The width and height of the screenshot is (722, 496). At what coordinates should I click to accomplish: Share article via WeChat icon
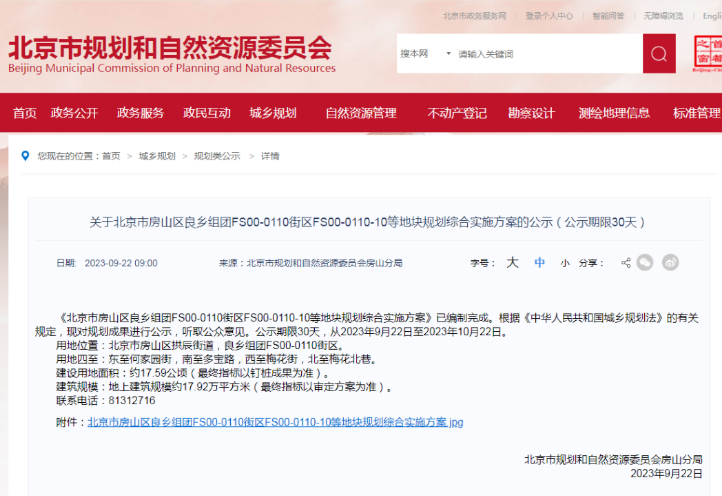coord(645,262)
